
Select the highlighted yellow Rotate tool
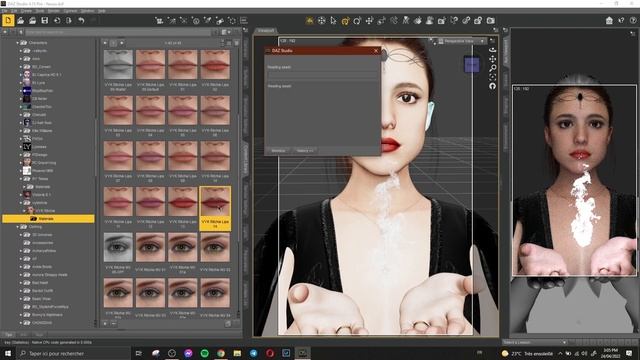(345, 20)
